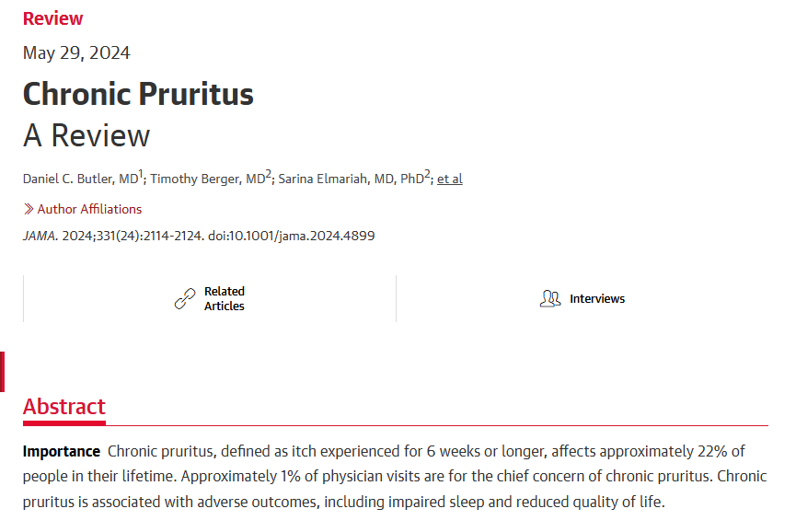The width and height of the screenshot is (796, 532).
Task: Click the italic JAMA journal name
Action: 40,236
